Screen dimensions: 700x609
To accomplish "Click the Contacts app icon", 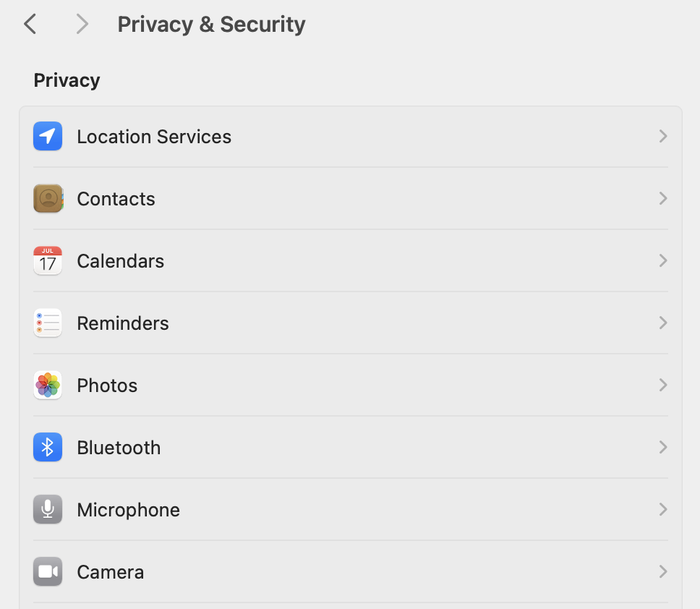I will 47,198.
